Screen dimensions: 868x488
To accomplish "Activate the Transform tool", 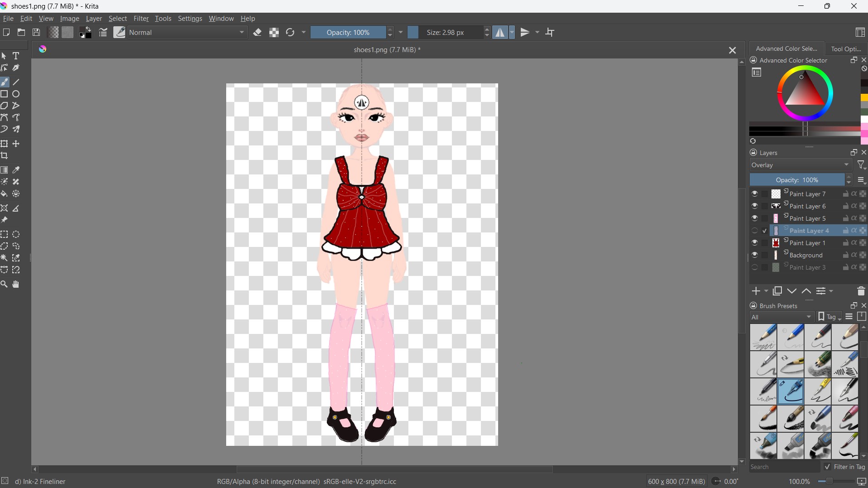I will tap(5, 144).
